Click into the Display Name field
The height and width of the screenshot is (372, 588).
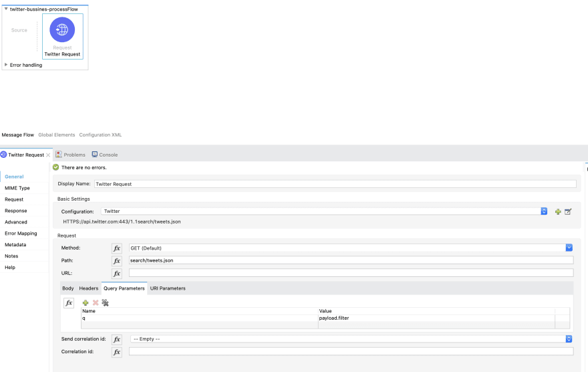click(335, 184)
